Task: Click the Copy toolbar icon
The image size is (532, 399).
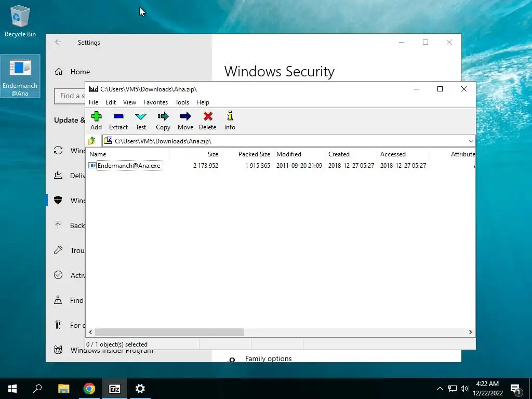Action: [x=163, y=121]
